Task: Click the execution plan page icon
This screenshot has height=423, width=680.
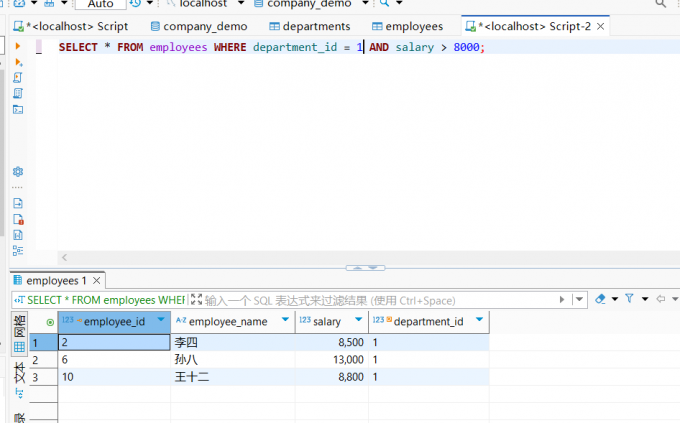Action: (18, 235)
